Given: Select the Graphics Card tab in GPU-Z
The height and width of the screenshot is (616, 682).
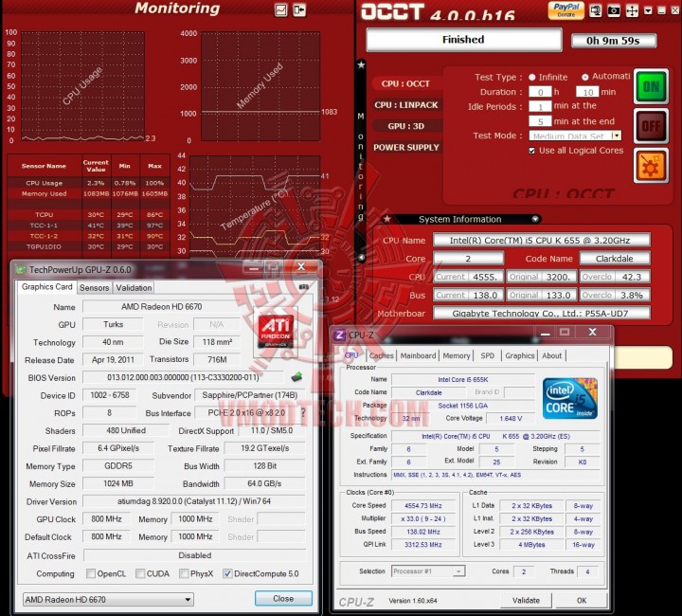Looking at the screenshot, I should (47, 287).
